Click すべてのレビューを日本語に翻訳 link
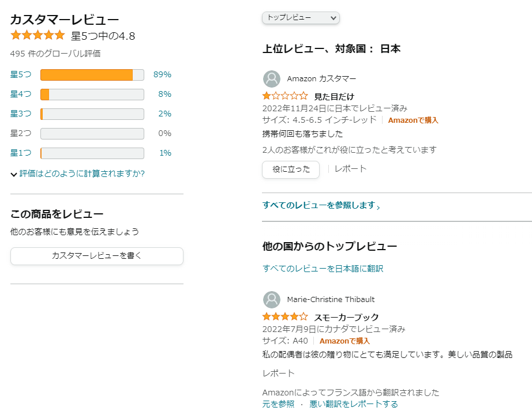Screen dimensions: 532x411 [x=323, y=269]
